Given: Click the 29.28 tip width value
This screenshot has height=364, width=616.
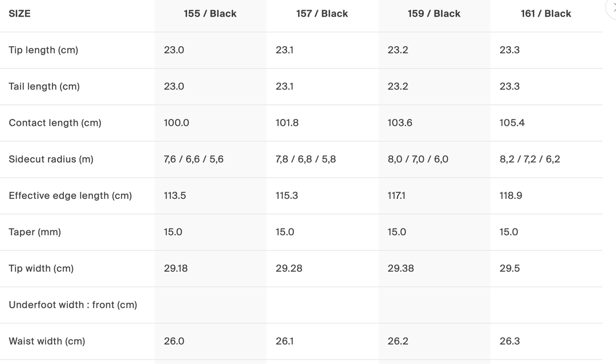Looking at the screenshot, I should tap(289, 269).
